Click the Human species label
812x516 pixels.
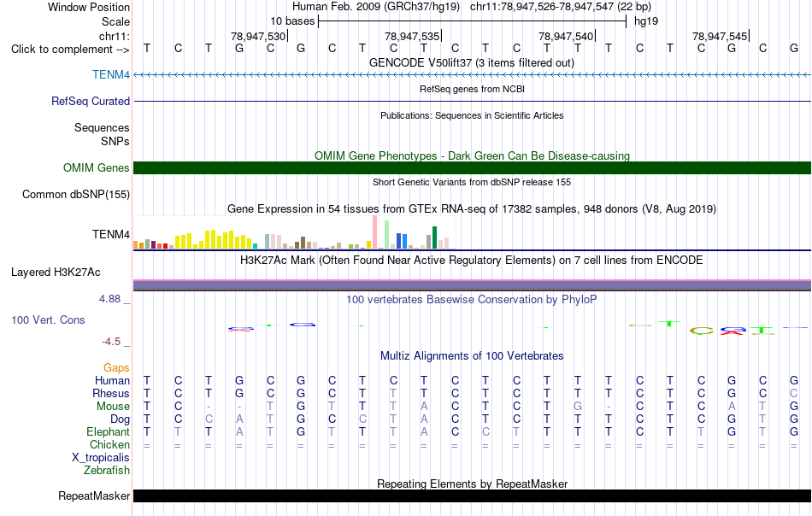click(112, 380)
